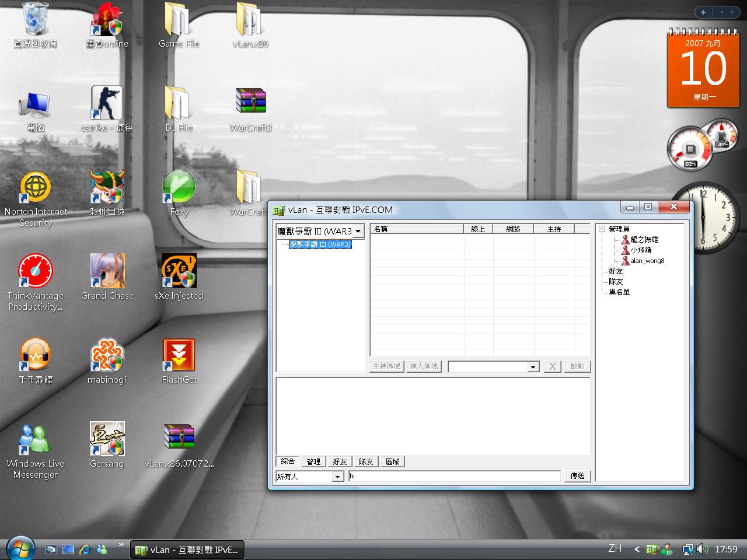Screen dimensions: 747x560
Task: Open the 所有人 recipient dropdown
Action: pyautogui.click(x=337, y=477)
